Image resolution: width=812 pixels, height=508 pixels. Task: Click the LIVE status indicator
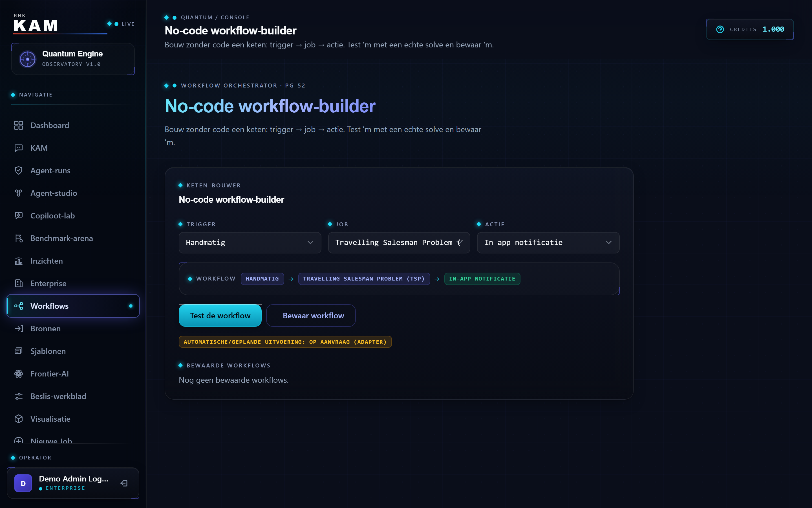(x=121, y=24)
